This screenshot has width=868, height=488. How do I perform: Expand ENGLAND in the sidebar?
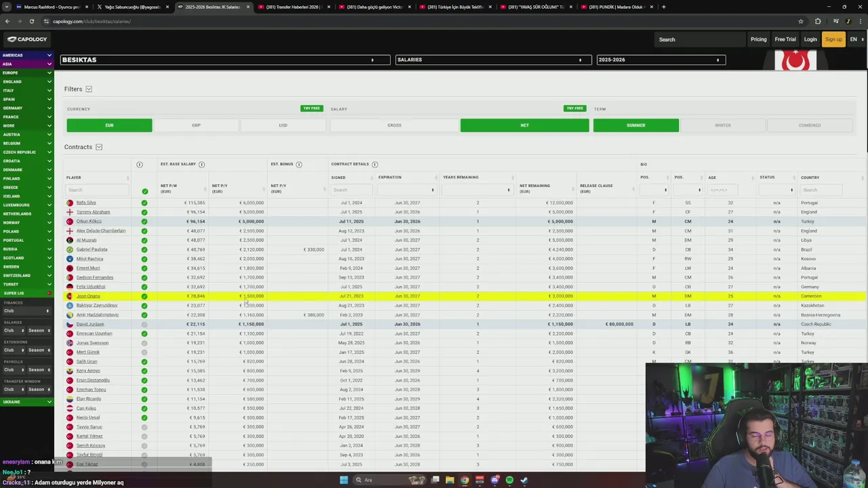[26, 81]
